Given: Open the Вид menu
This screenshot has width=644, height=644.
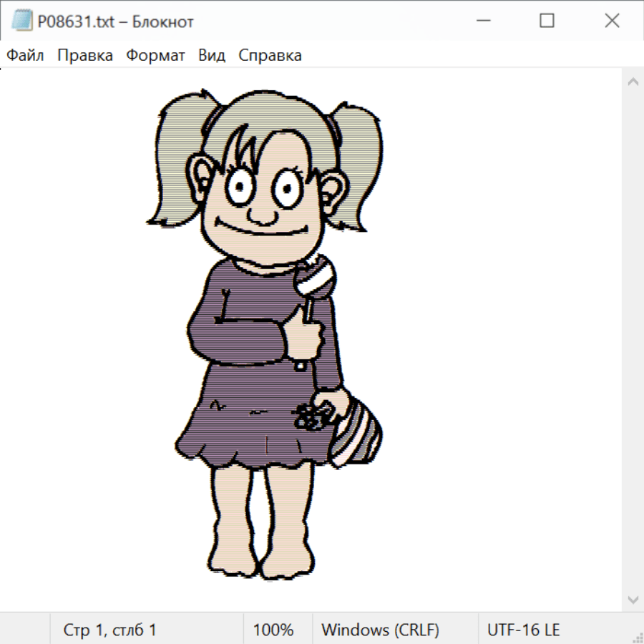Looking at the screenshot, I should click(x=212, y=56).
